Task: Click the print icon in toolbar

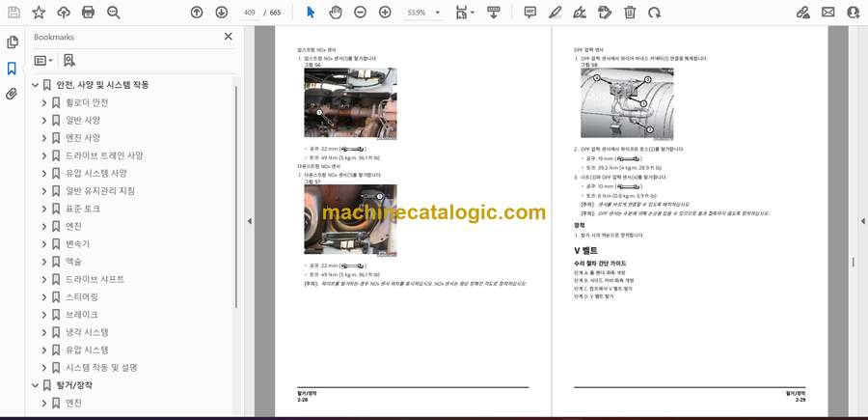Action: click(89, 13)
